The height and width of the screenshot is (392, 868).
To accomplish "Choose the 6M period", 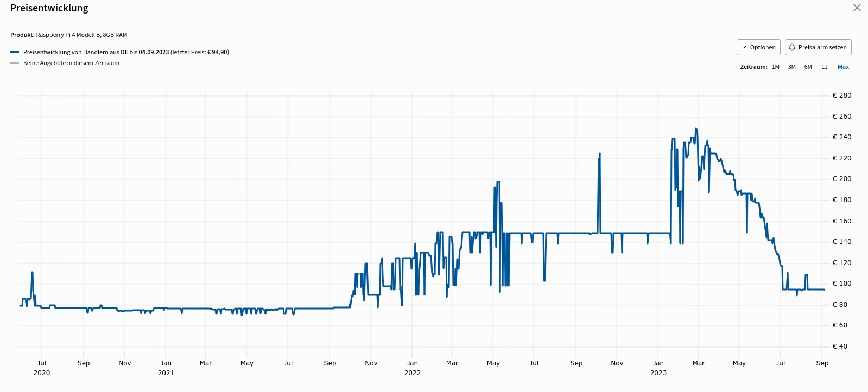I will (808, 67).
